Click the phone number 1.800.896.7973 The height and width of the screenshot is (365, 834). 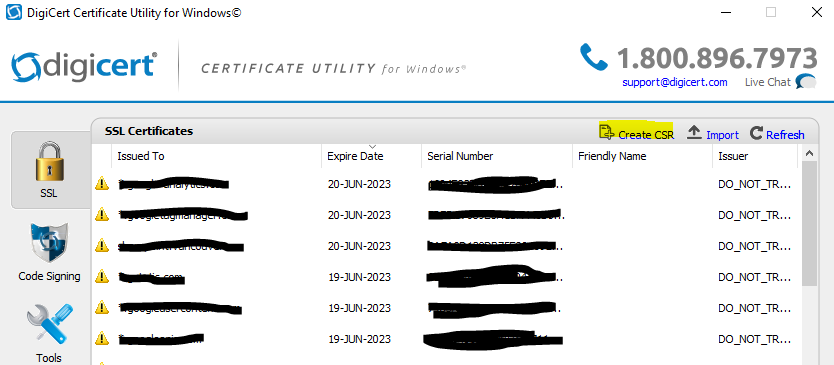(x=716, y=58)
